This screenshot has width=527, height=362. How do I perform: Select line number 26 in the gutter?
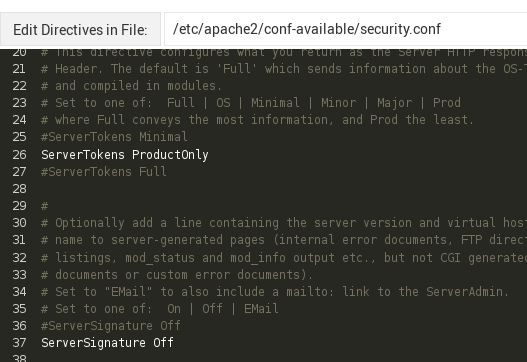pyautogui.click(x=19, y=155)
